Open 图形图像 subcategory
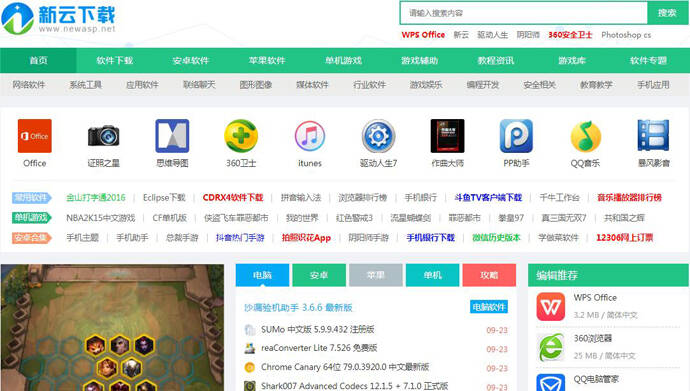The image size is (690, 391). click(x=256, y=84)
